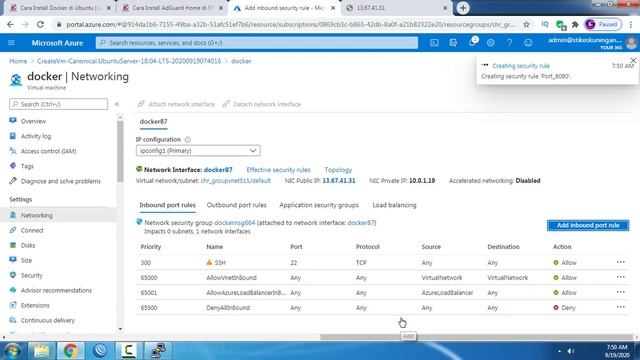This screenshot has height=360, width=640.
Task: Select the SSH rule name
Action: (x=220, y=262)
